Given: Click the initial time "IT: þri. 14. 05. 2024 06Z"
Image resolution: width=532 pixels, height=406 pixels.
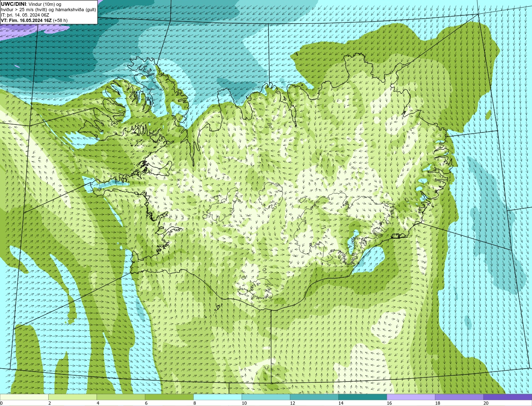Looking at the screenshot, I should (25, 15).
